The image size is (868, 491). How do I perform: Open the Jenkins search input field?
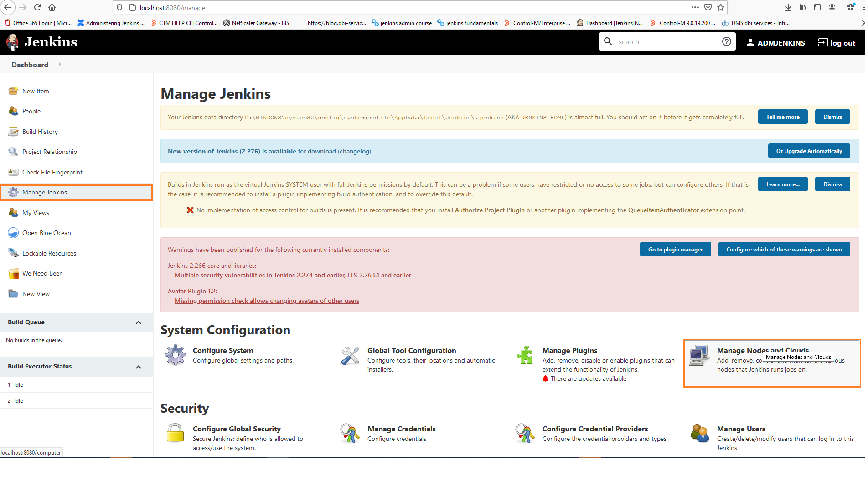click(667, 42)
